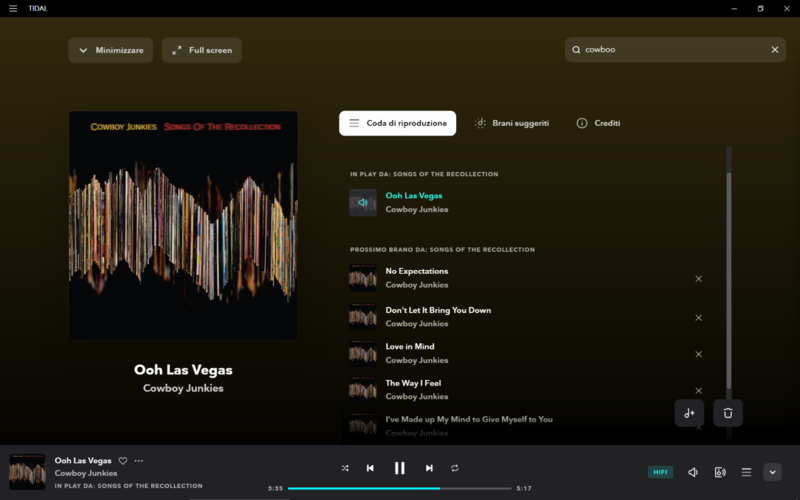
Task: Enter Full screen mode
Action: coord(201,50)
